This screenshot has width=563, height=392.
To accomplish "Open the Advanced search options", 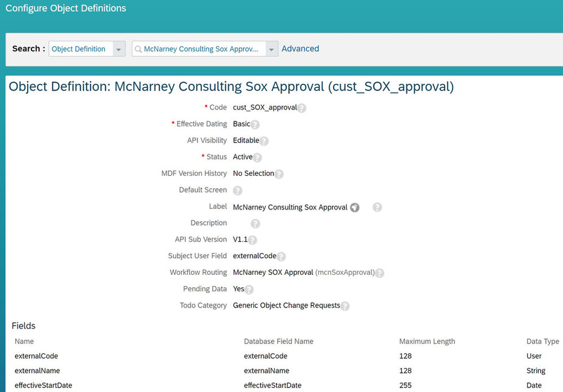I will pyautogui.click(x=300, y=48).
